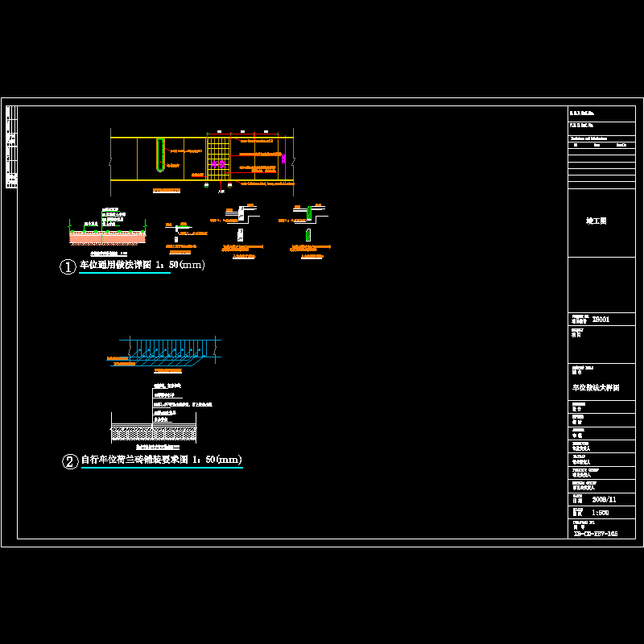Click the vertical revision strip at left border
644x644 pixels.
(10, 147)
